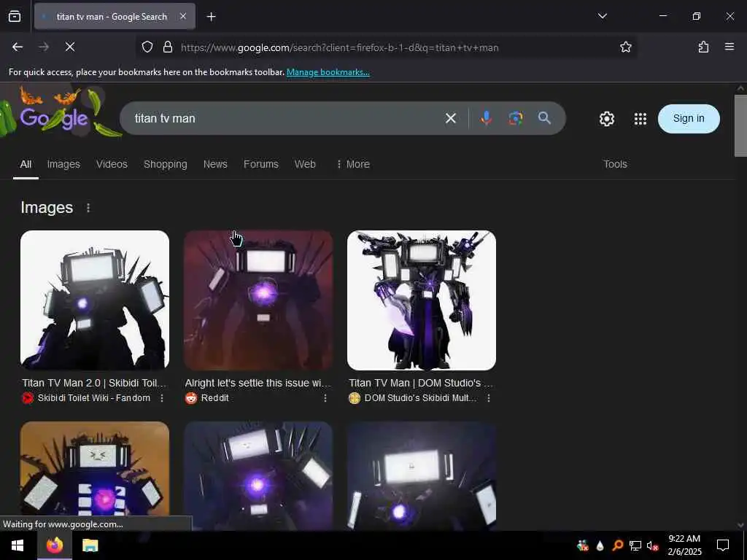
Task: Open Google apps grid
Action: tap(640, 119)
